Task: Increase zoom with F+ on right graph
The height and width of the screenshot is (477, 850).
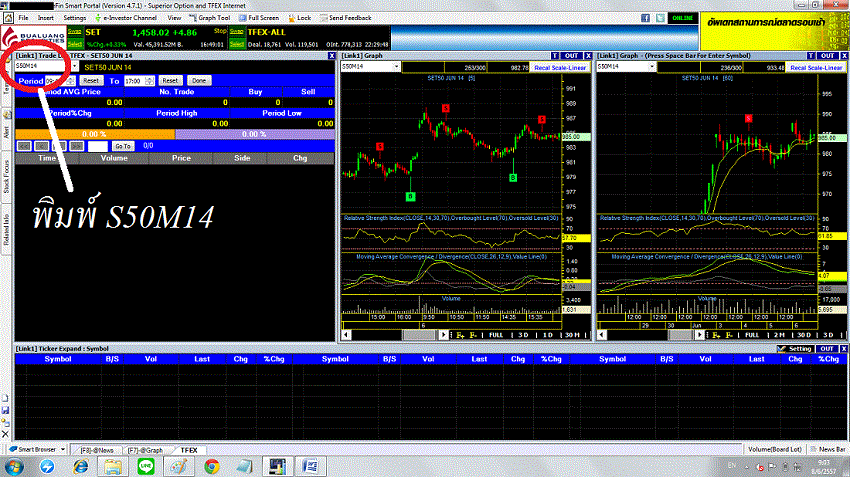Action: pyautogui.click(x=716, y=335)
